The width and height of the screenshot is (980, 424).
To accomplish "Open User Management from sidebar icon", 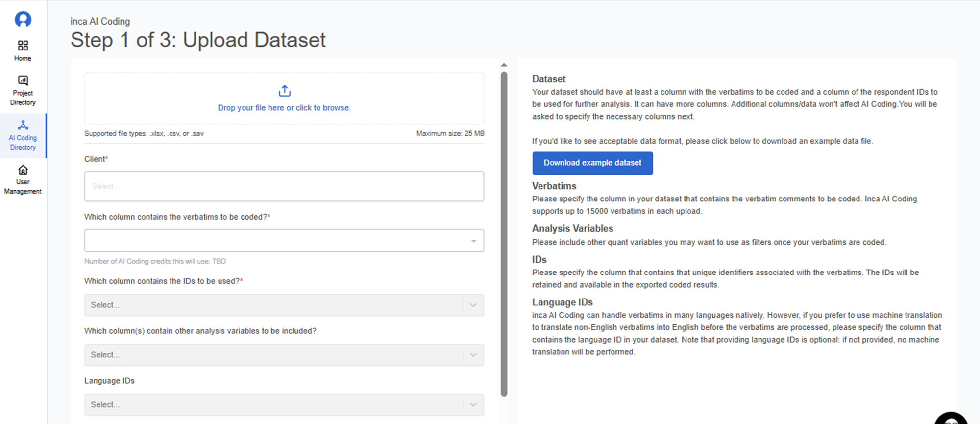I will [x=23, y=170].
